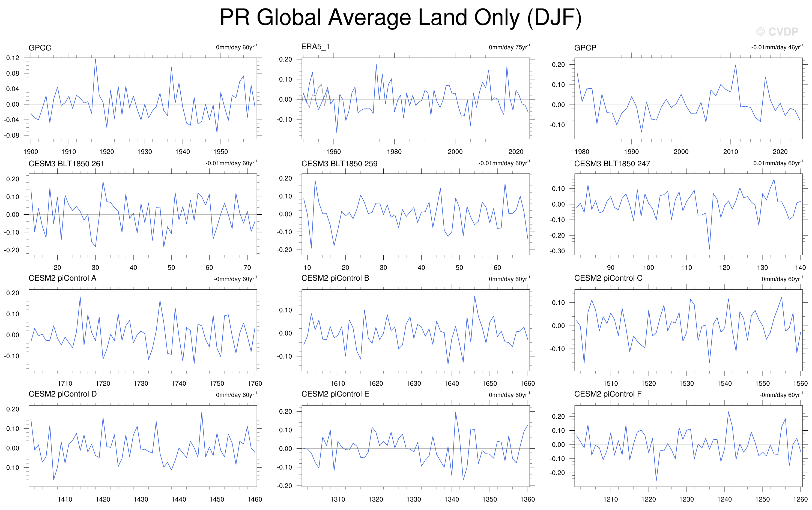Click the 1920 x-axis label in GPCC

[x=107, y=152]
